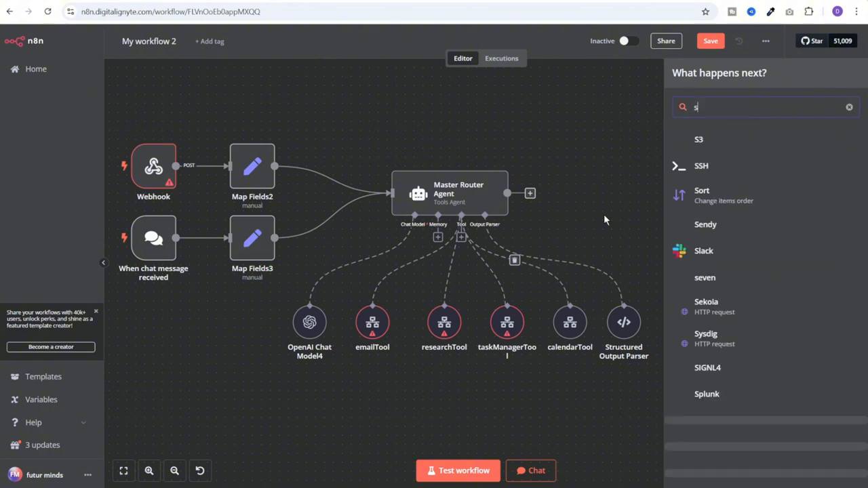
Task: Click Become a creator button
Action: [51, 346]
